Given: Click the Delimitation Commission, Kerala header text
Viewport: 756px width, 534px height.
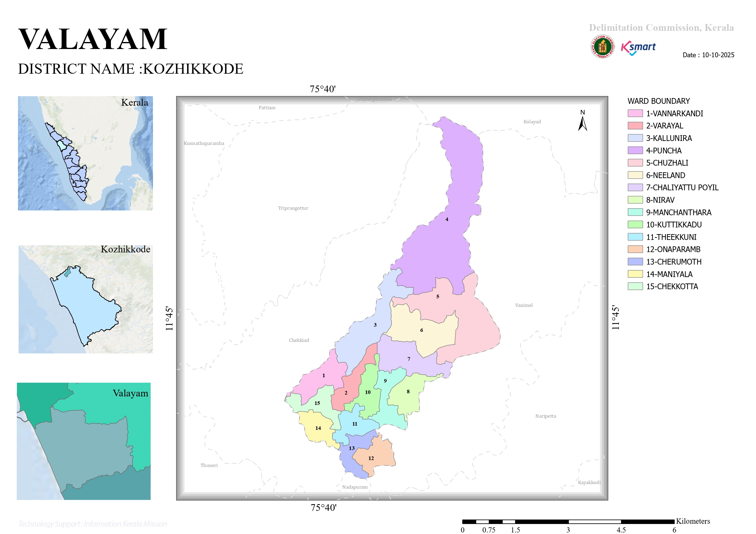Looking at the screenshot, I should (x=662, y=28).
